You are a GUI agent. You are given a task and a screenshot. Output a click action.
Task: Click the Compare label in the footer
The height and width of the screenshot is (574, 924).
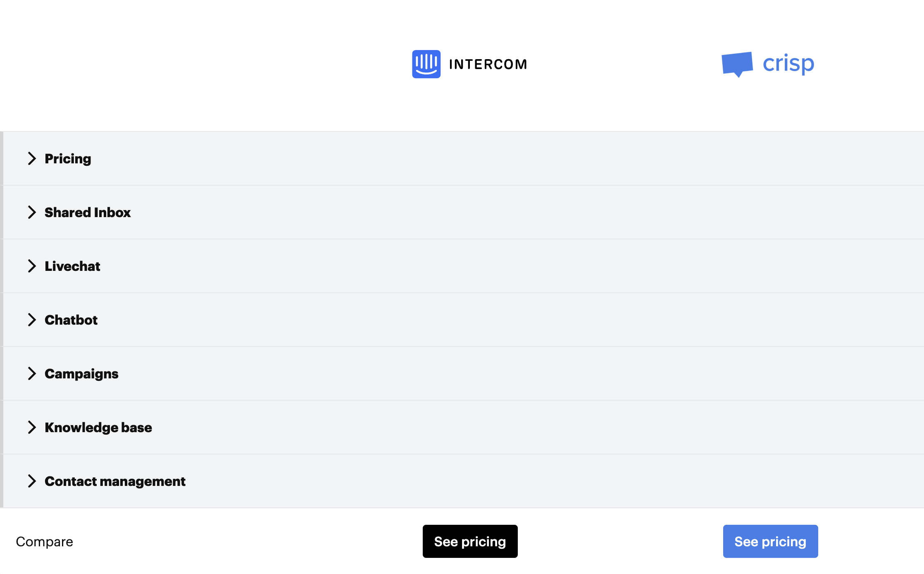44,542
